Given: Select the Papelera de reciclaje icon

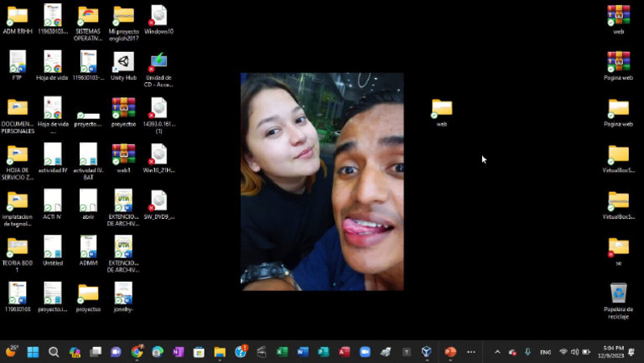Looking at the screenshot, I should (x=618, y=294).
